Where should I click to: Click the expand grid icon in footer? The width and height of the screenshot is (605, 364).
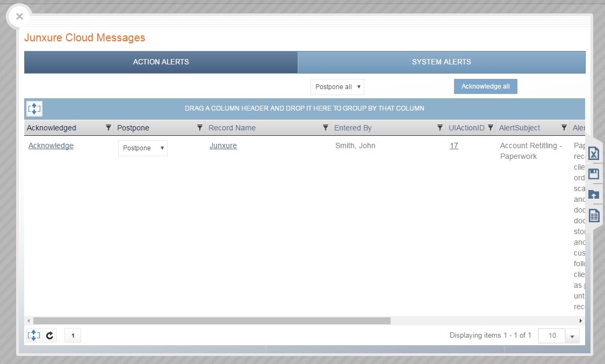[33, 336]
